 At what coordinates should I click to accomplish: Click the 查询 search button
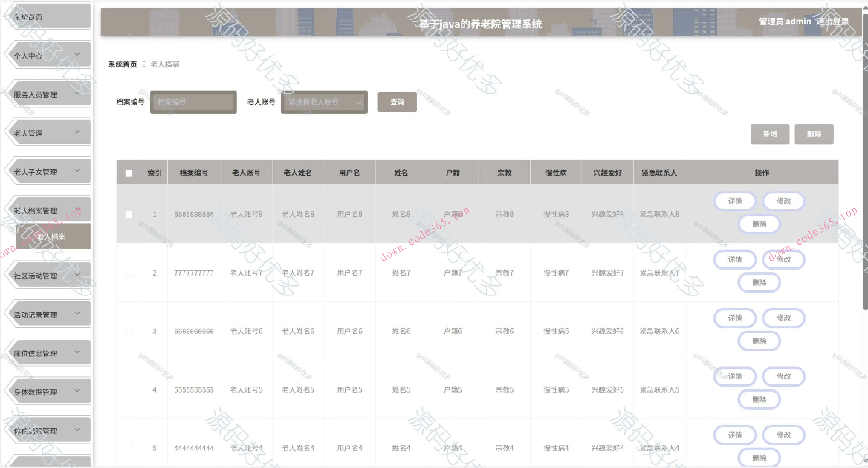pyautogui.click(x=397, y=102)
